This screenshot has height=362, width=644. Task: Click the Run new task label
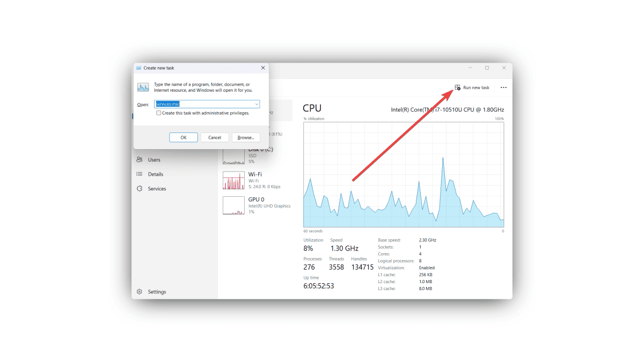coord(477,87)
